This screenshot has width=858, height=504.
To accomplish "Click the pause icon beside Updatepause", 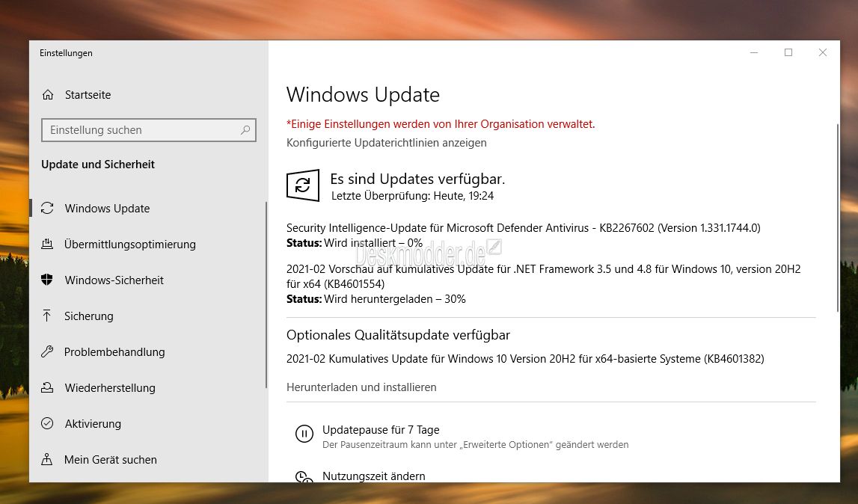I will click(x=304, y=434).
